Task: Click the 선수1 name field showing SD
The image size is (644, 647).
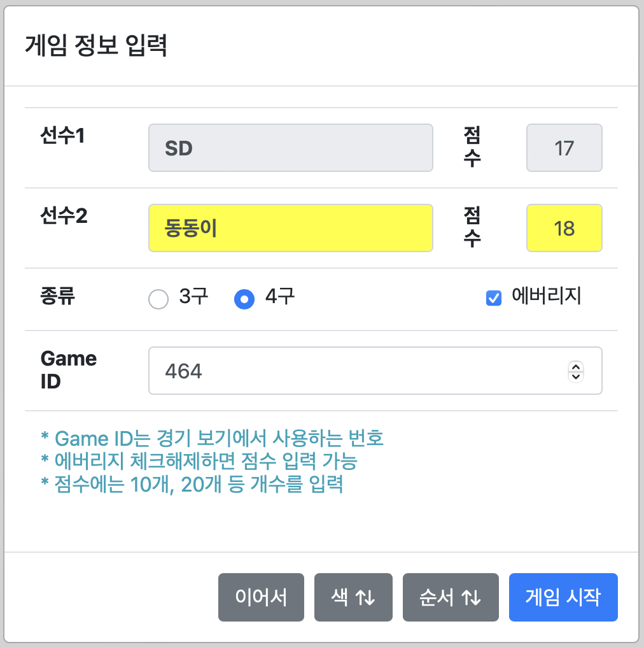Action: click(x=291, y=148)
